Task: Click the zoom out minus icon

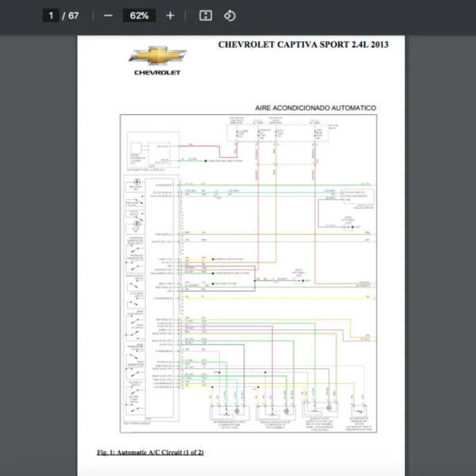Action: tap(108, 16)
